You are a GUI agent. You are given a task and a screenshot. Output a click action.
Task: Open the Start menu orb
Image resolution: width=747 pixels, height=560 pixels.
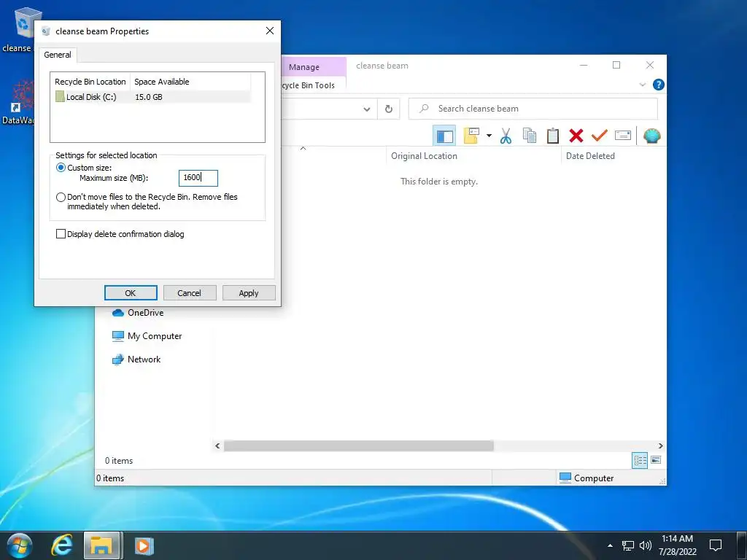20,545
